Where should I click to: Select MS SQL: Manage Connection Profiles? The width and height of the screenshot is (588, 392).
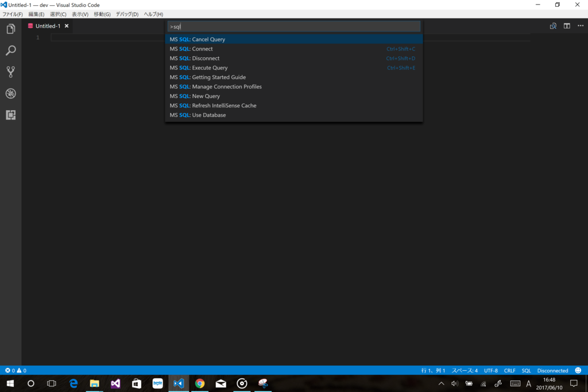click(x=293, y=87)
